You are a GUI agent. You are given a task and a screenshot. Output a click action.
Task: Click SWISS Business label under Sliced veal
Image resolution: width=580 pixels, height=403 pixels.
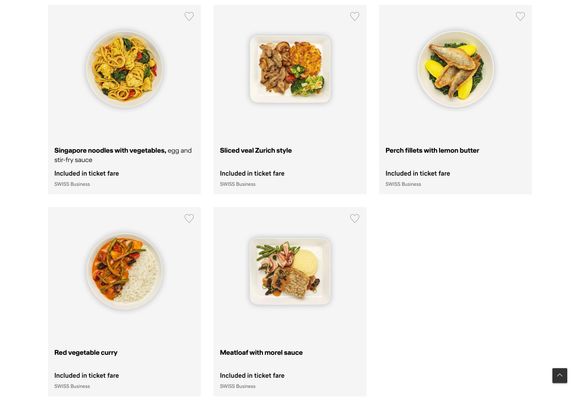point(237,184)
